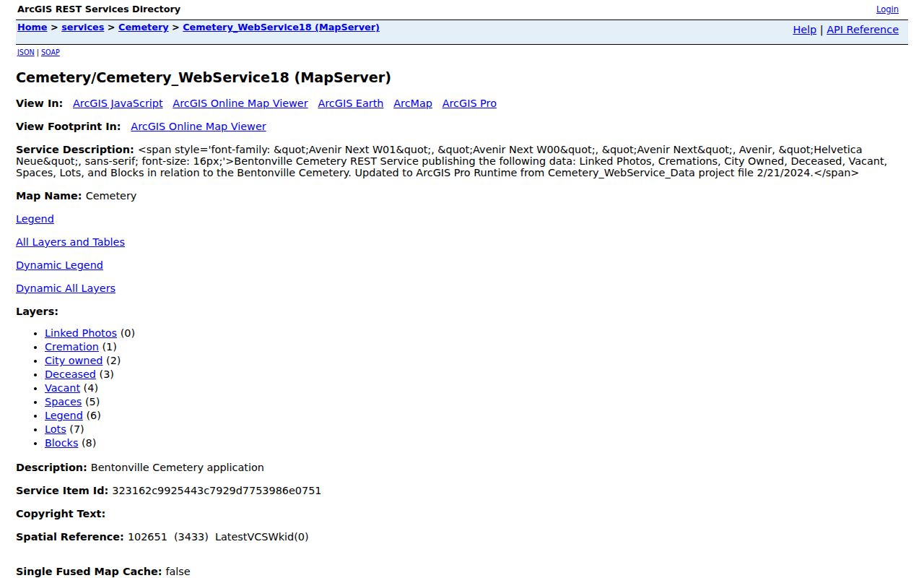
Task: Click the Spatial Reference value 102651
Action: point(147,537)
